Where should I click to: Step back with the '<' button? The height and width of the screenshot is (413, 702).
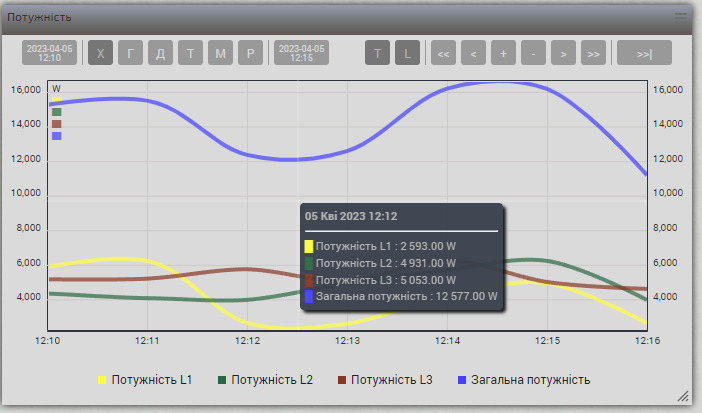(473, 53)
